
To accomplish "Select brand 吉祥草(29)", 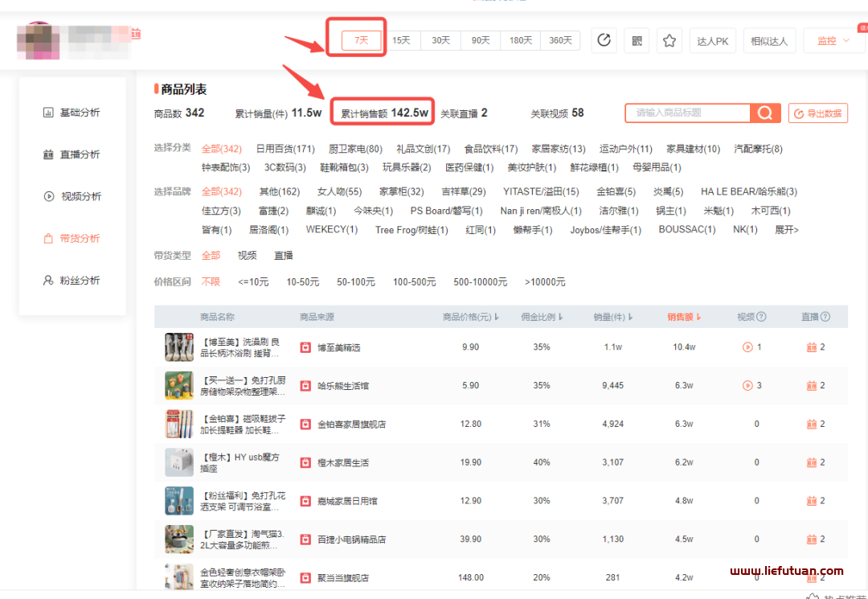I will [x=464, y=191].
